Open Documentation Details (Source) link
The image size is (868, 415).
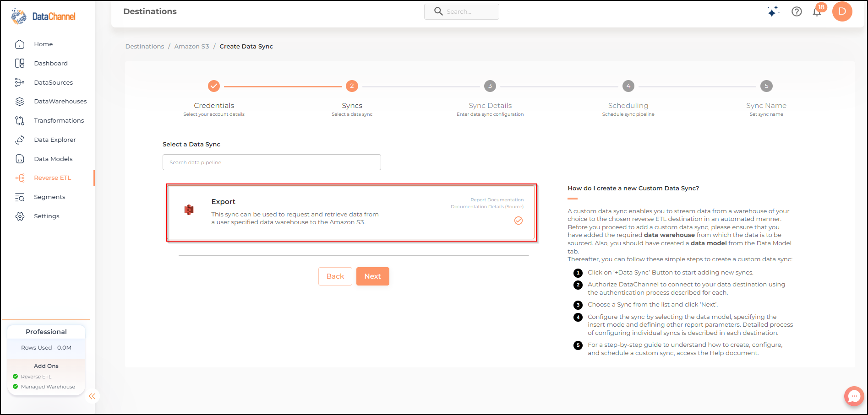click(487, 207)
